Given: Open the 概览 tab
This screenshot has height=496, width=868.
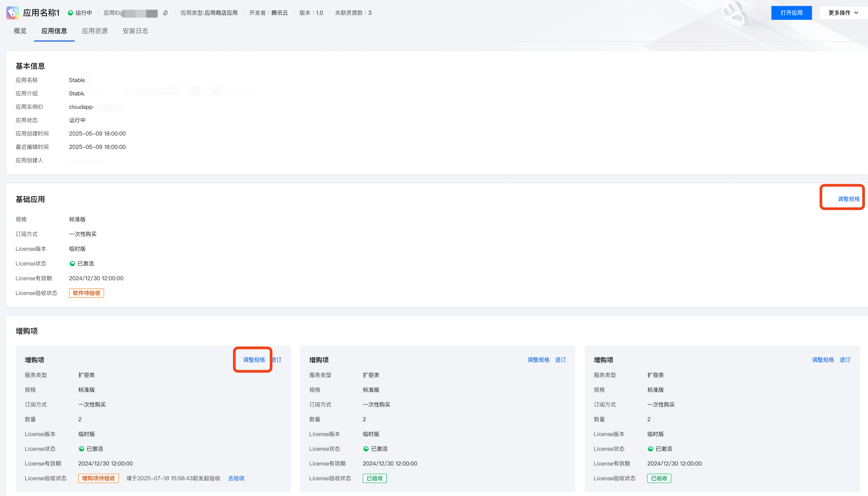Looking at the screenshot, I should point(20,31).
